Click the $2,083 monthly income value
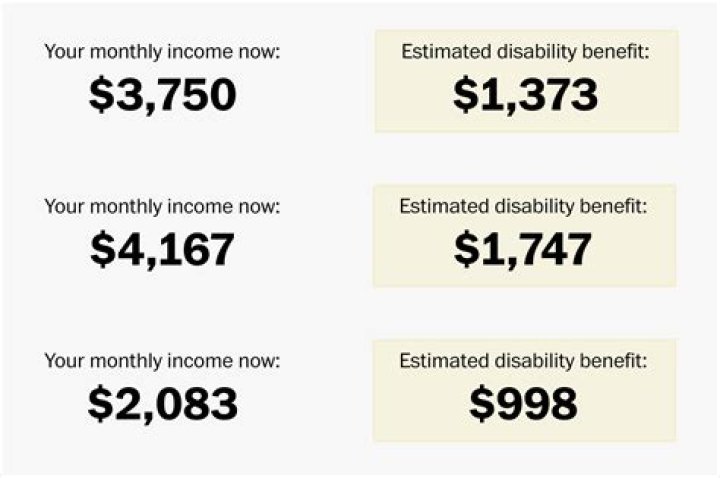 click(163, 404)
